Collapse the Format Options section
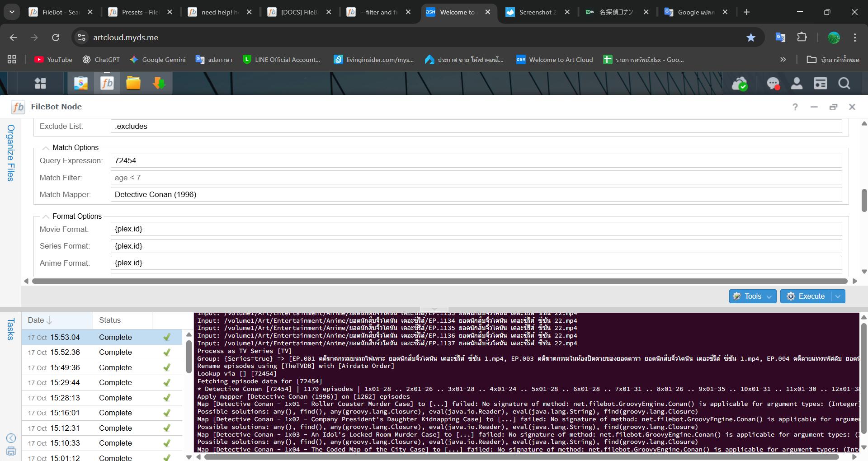This screenshot has height=461, width=868. (x=46, y=216)
